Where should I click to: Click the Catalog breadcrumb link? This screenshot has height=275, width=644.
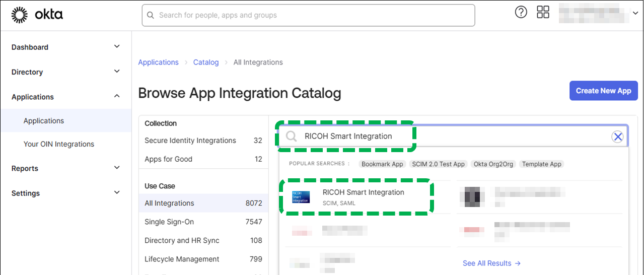pyautogui.click(x=206, y=62)
